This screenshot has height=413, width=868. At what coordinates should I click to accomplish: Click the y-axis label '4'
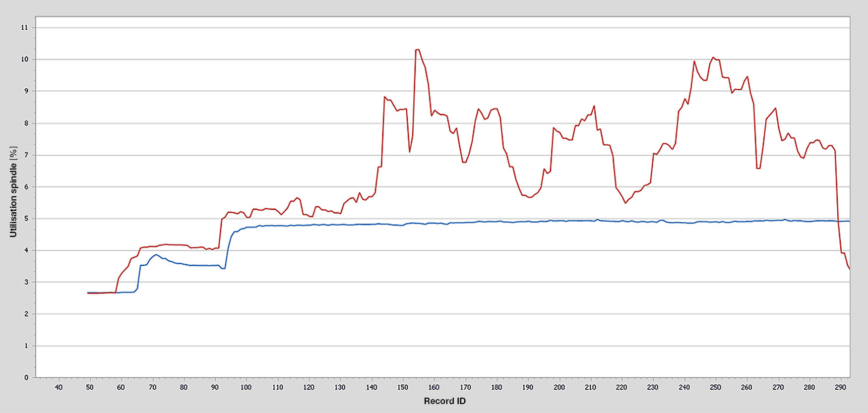[x=26, y=250]
